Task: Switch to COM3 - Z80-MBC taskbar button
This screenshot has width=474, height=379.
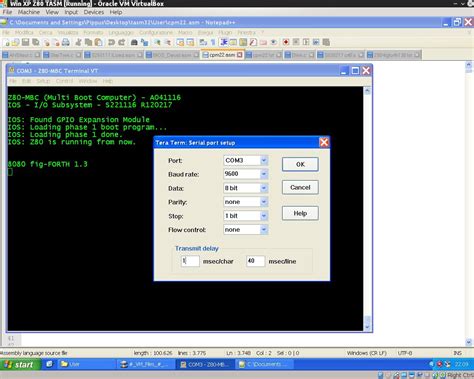Action: pos(205,364)
